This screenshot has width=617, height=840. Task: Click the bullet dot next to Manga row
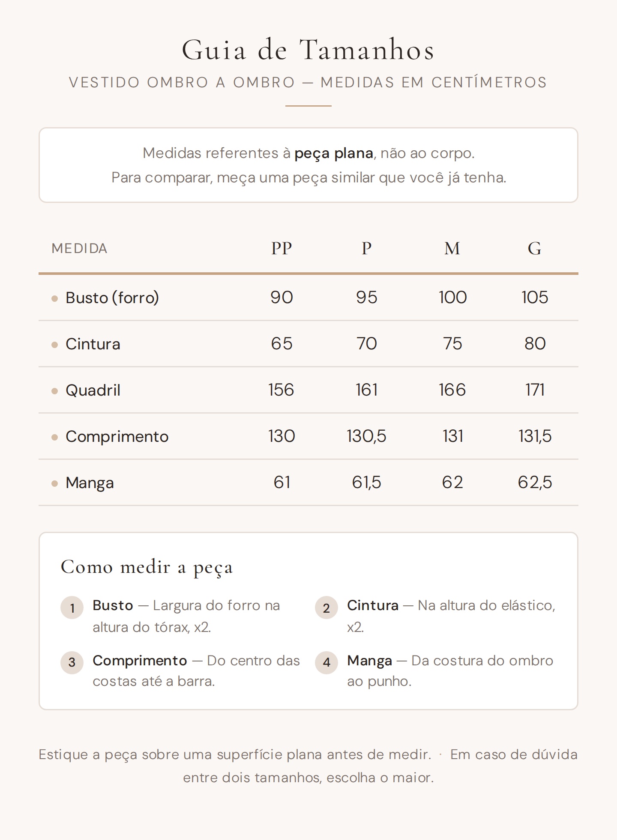54,483
